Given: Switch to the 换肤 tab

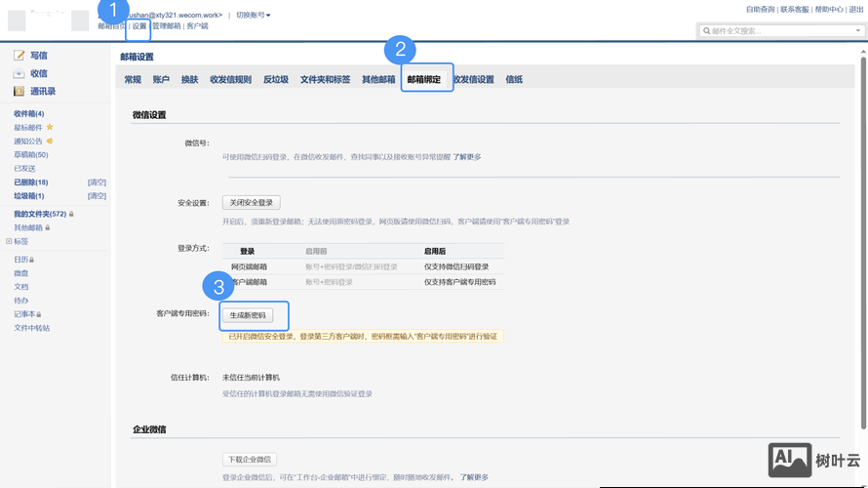Looking at the screenshot, I should [189, 79].
